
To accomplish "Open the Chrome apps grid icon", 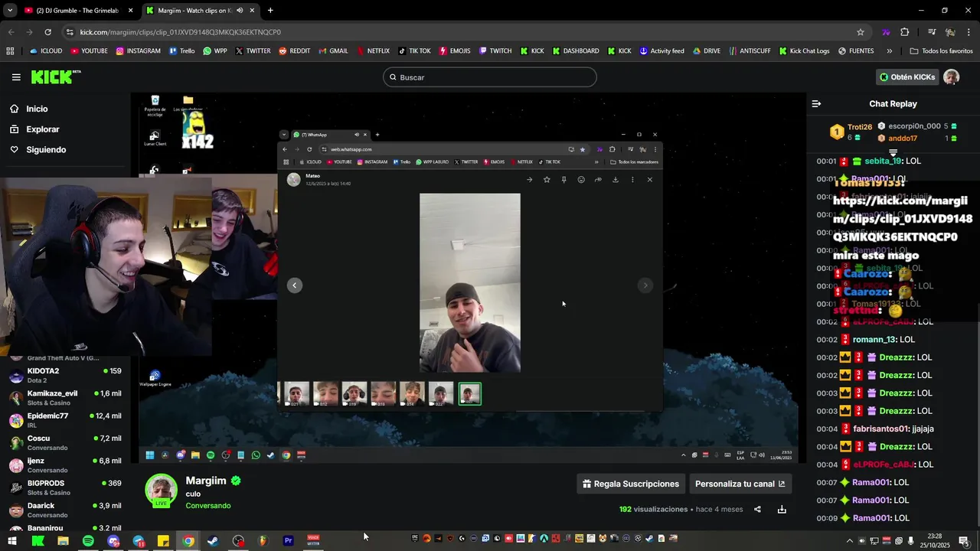I will [10, 51].
